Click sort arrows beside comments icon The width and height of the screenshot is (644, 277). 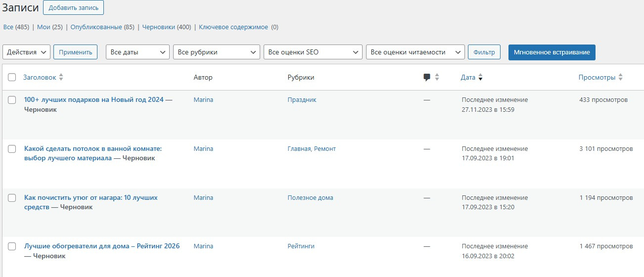[437, 78]
